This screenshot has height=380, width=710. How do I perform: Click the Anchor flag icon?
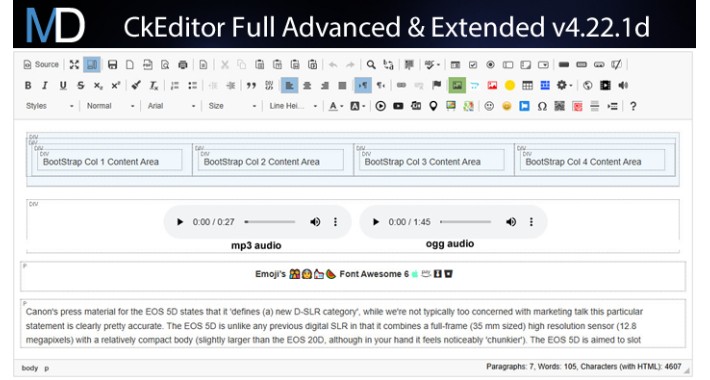coord(437,86)
